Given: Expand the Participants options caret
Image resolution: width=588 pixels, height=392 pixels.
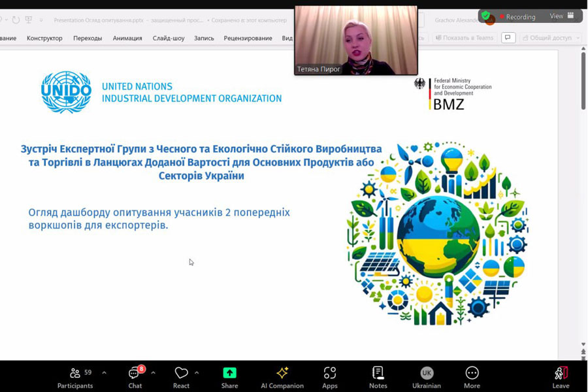Looking at the screenshot, I should tap(105, 373).
